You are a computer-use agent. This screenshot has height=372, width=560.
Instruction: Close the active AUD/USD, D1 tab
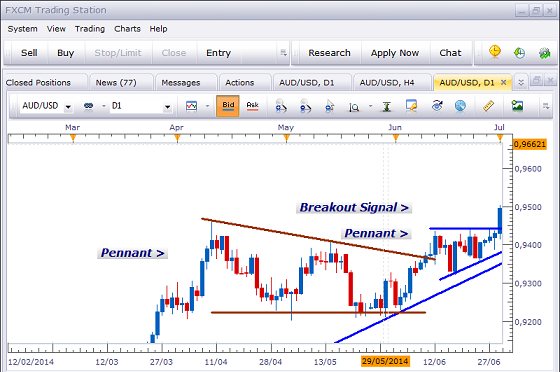[504, 82]
